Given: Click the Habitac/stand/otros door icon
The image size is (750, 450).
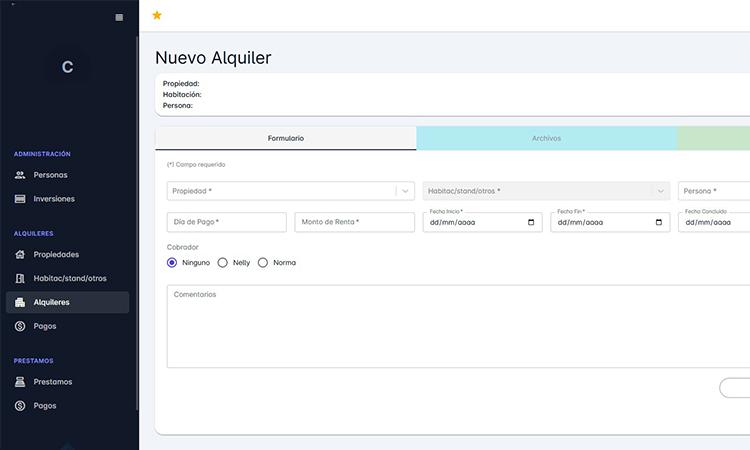Looking at the screenshot, I should tap(20, 278).
